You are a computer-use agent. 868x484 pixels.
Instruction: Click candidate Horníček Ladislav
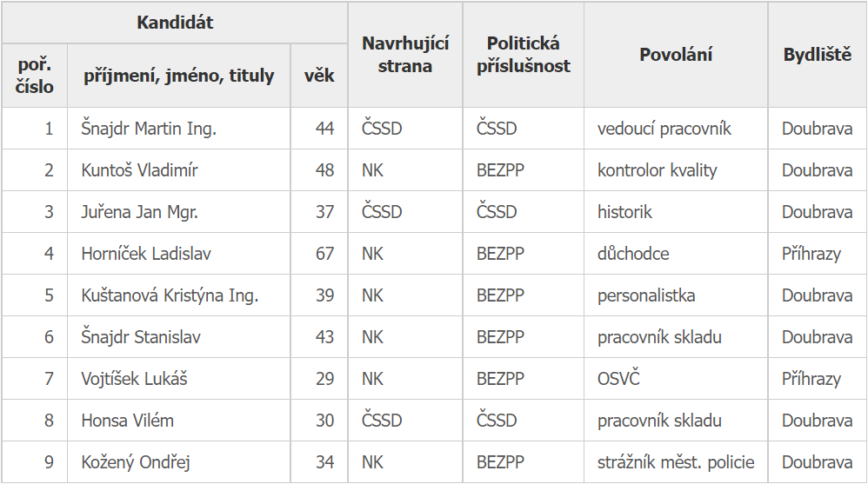pos(146,254)
